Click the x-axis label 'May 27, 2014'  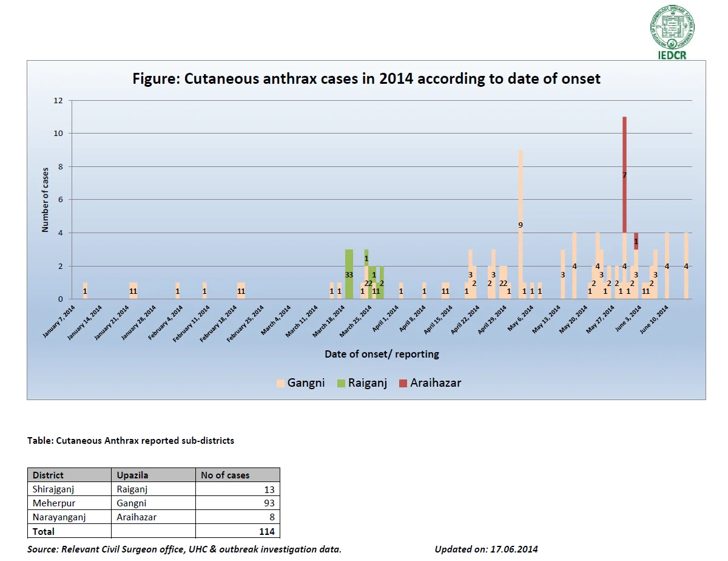tap(601, 319)
